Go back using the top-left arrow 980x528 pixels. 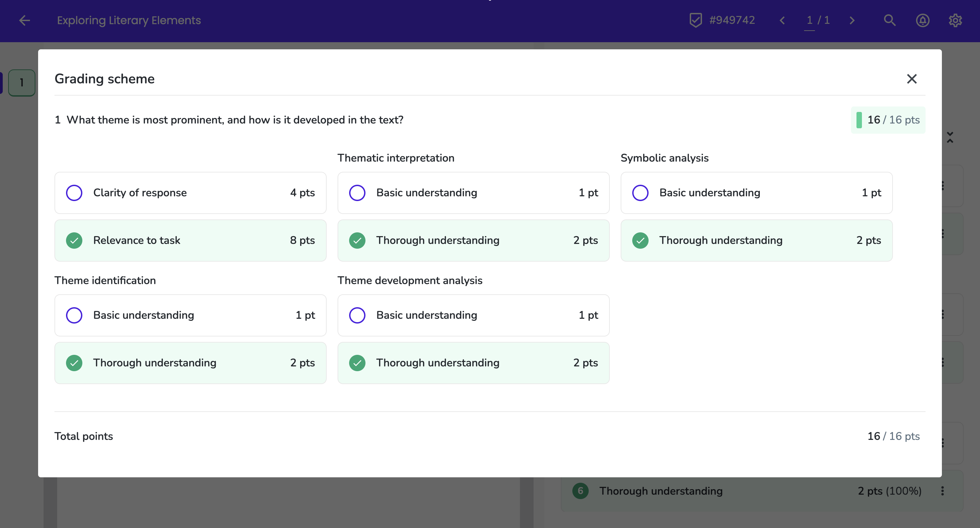(24, 20)
